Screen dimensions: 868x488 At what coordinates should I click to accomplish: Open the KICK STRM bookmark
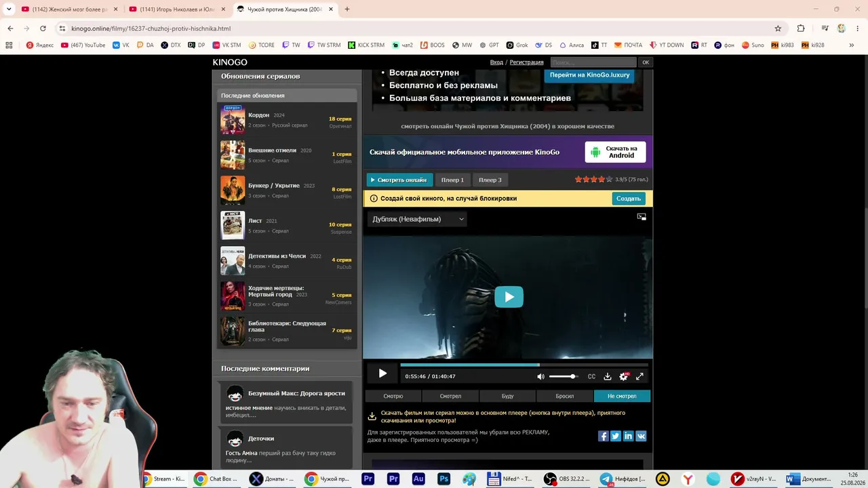pyautogui.click(x=366, y=45)
